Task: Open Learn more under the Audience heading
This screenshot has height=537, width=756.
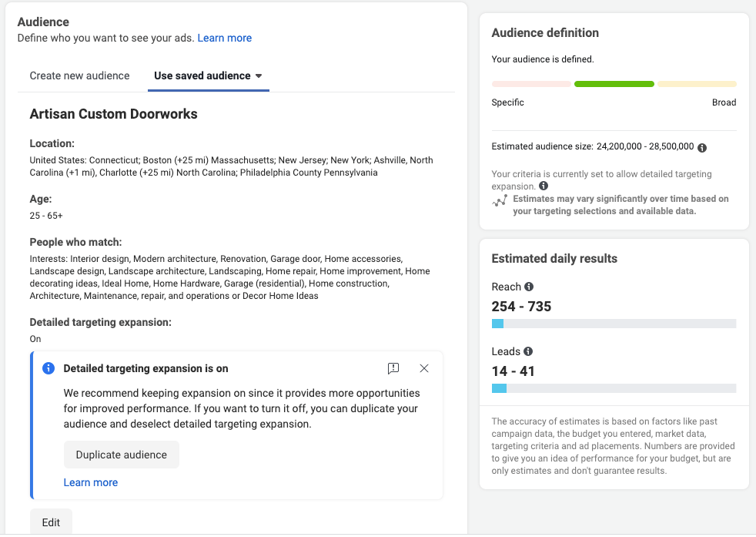Action: pos(224,38)
